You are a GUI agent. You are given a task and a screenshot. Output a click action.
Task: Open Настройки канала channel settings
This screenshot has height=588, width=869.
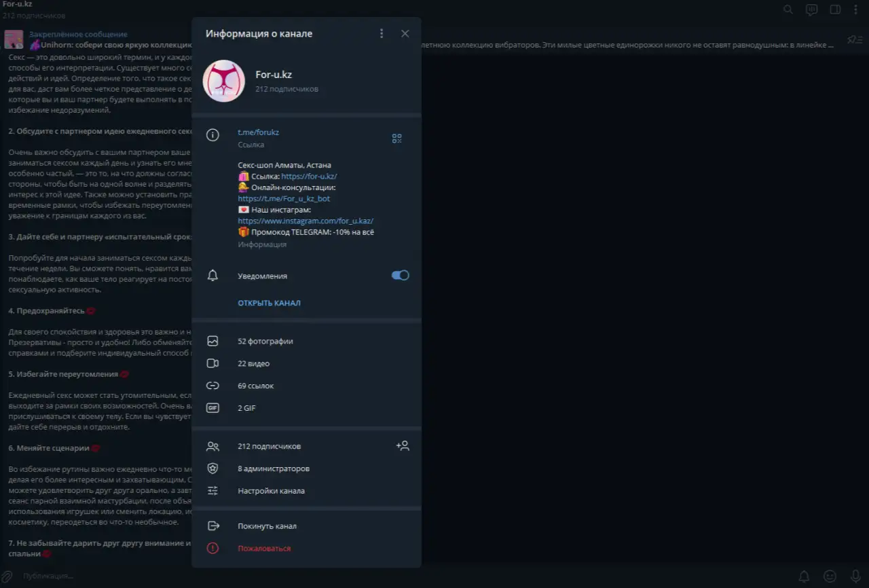click(x=271, y=491)
